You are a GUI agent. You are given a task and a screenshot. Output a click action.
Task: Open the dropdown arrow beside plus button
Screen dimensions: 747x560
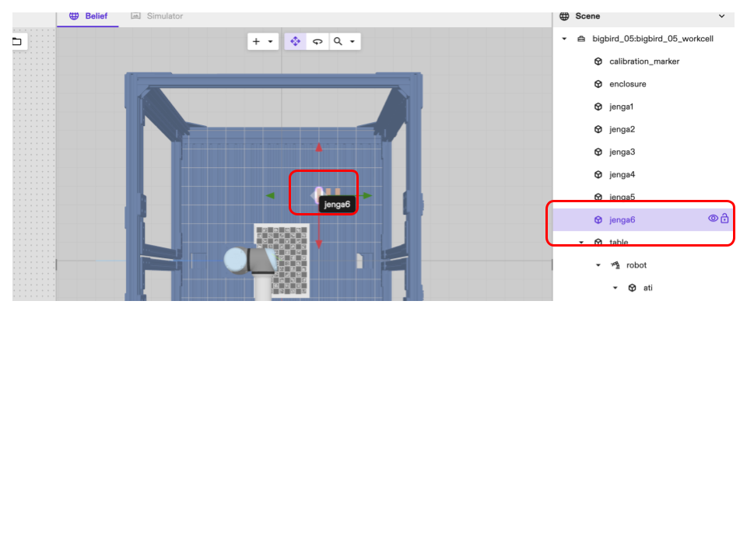coord(271,41)
